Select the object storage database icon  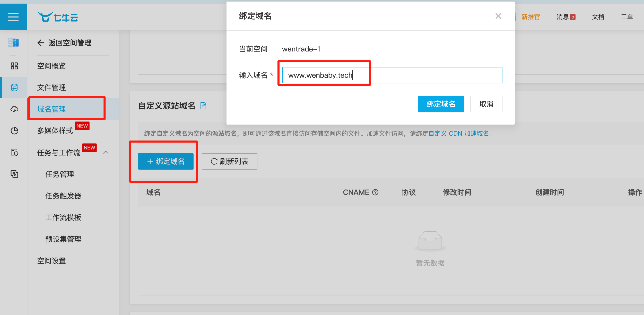14,87
